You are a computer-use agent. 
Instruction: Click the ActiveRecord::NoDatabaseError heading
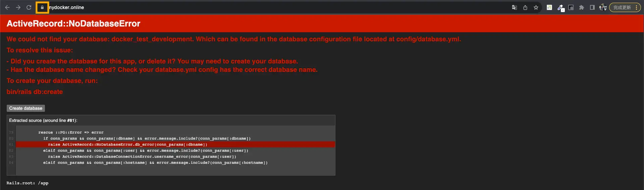73,23
